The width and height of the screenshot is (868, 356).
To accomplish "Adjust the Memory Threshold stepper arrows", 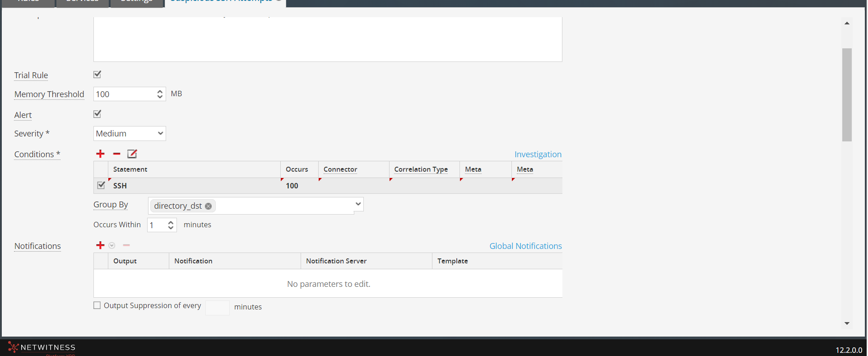I will pyautogui.click(x=160, y=94).
